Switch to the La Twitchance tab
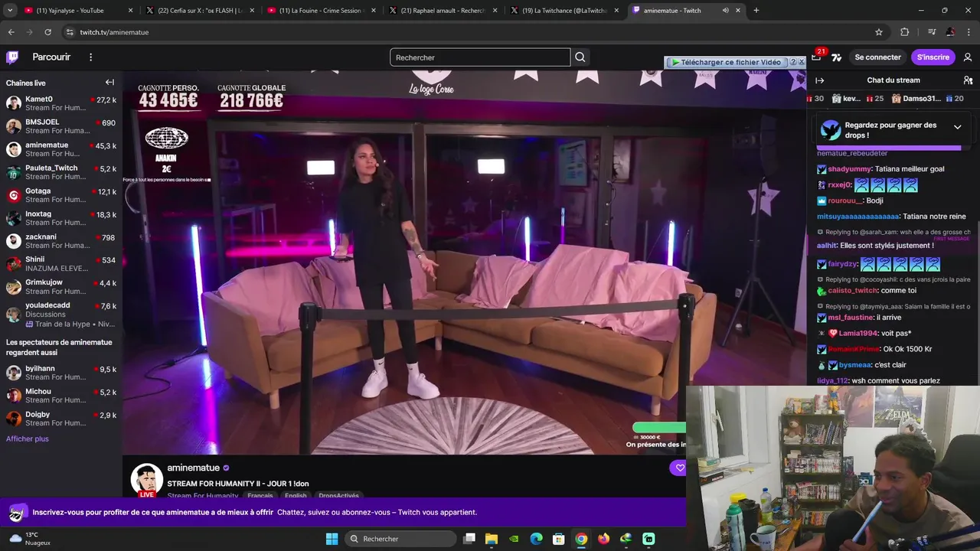 [563, 11]
